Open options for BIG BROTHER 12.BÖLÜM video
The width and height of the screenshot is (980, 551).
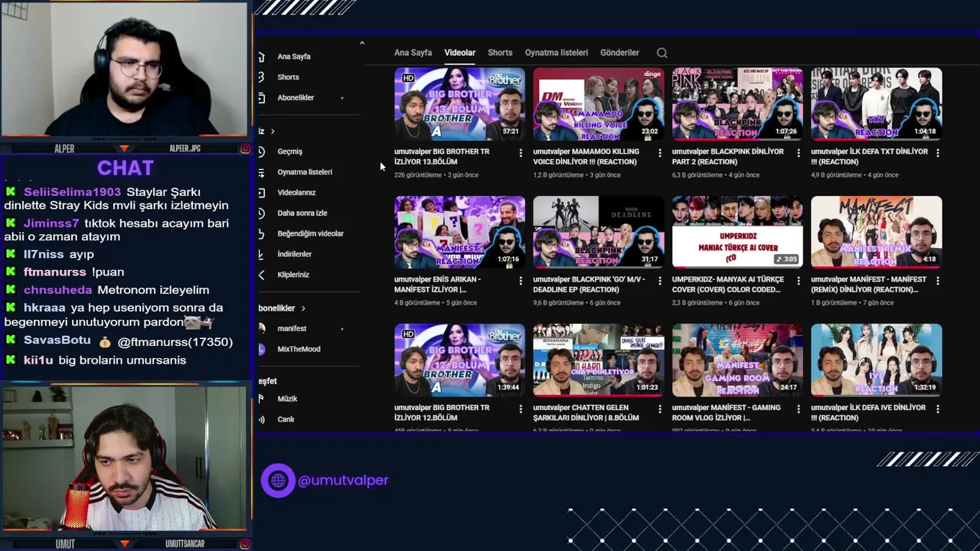[x=521, y=409]
